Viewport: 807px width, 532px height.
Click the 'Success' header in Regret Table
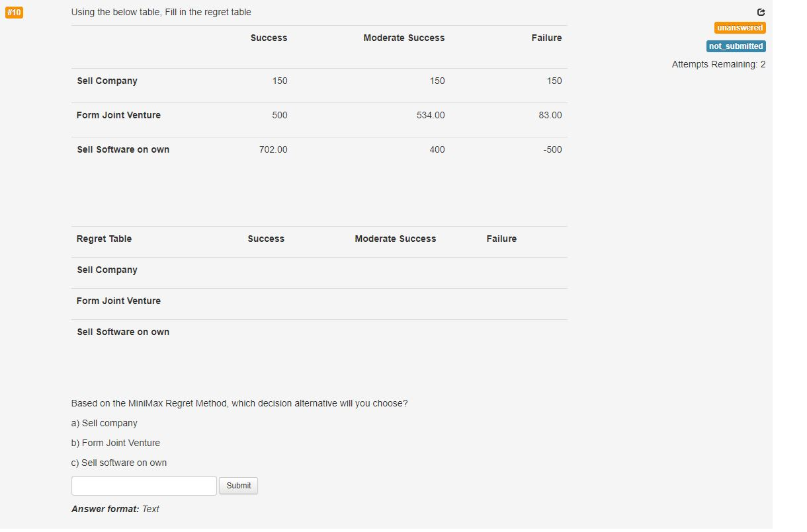(x=266, y=239)
